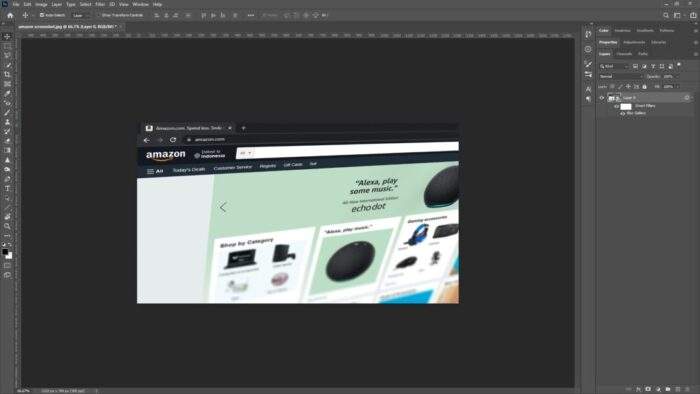Open the Normal blend mode dropdown

click(x=621, y=76)
